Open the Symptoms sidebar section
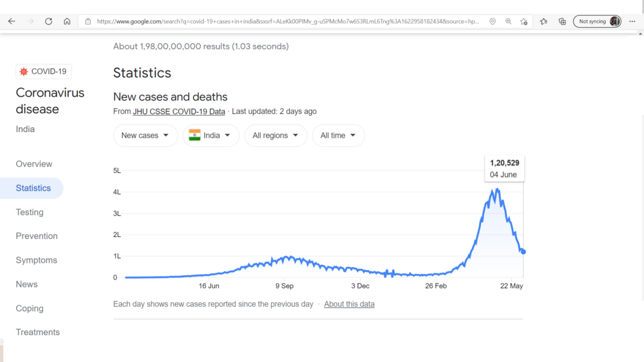The width and height of the screenshot is (644, 362). click(36, 260)
